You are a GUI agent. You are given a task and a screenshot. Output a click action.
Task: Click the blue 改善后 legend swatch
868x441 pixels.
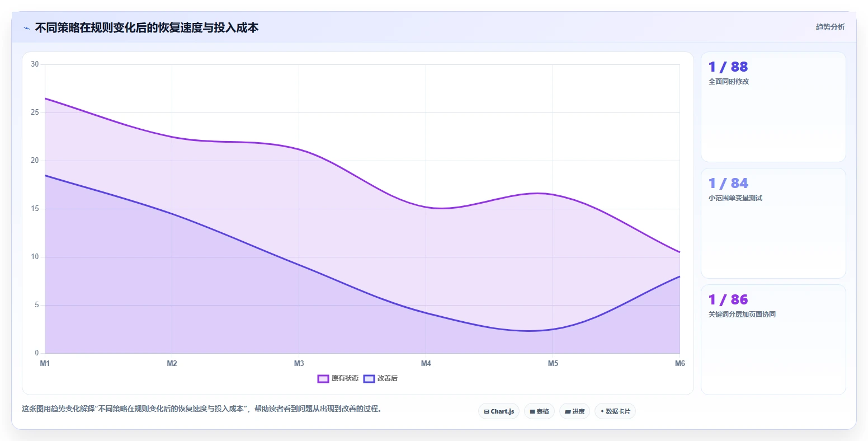(x=369, y=379)
